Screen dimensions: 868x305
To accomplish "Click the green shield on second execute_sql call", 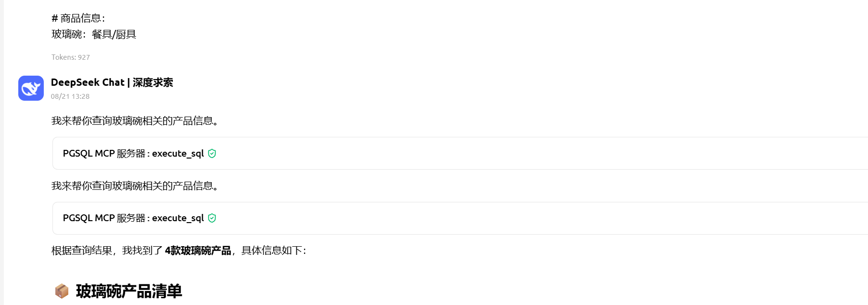I will 212,218.
